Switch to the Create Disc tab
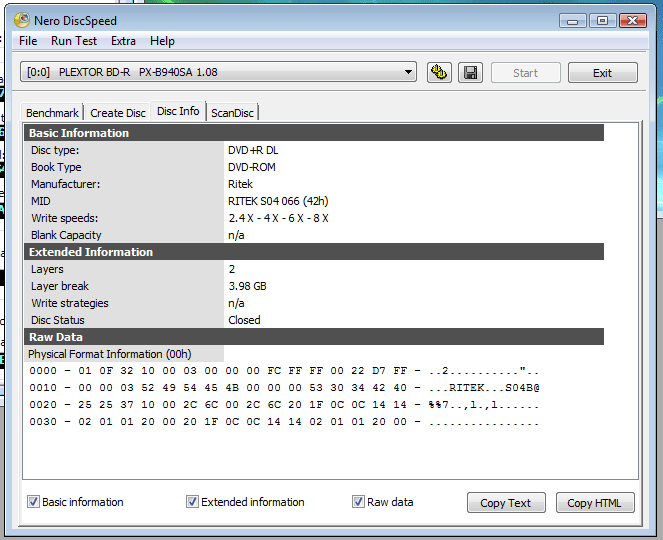Screen dimensions: 663x540 point(118,113)
